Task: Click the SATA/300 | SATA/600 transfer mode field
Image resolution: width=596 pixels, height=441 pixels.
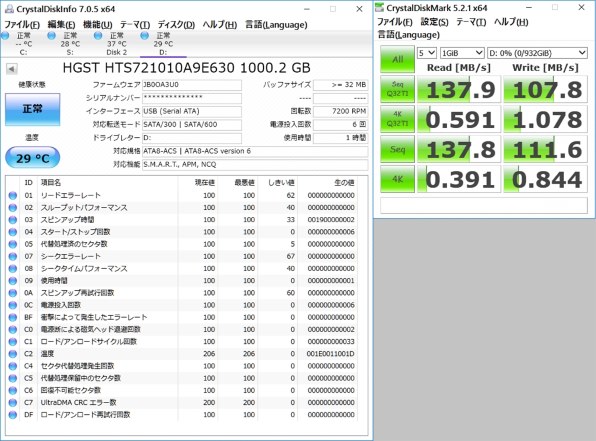Action: click(192, 125)
